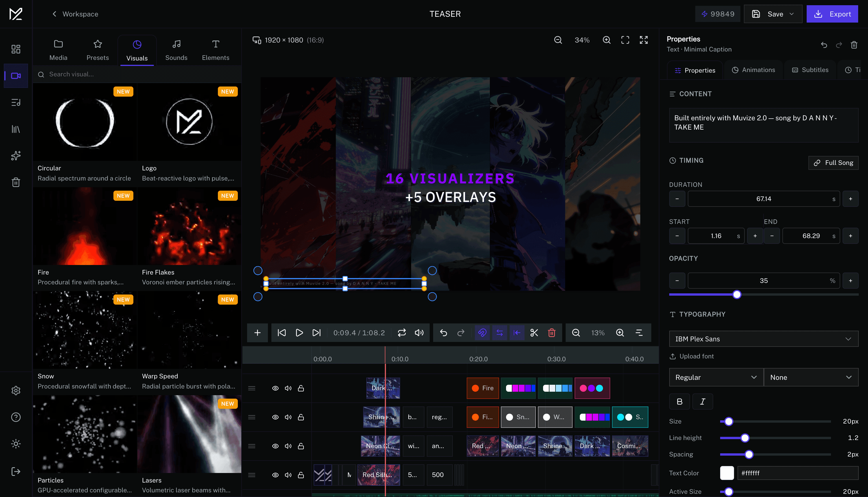Split clip with the scissors tool
This screenshot has height=497, width=868.
[x=534, y=332]
